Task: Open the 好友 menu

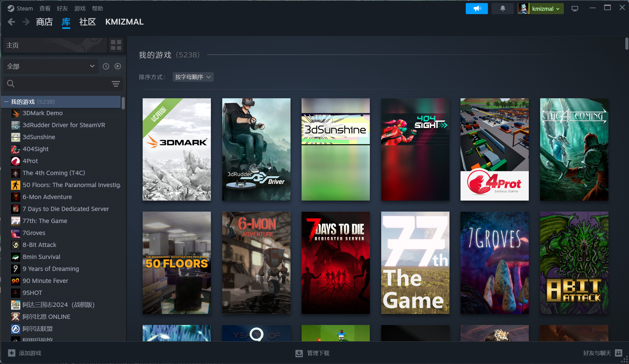Action: coord(62,9)
